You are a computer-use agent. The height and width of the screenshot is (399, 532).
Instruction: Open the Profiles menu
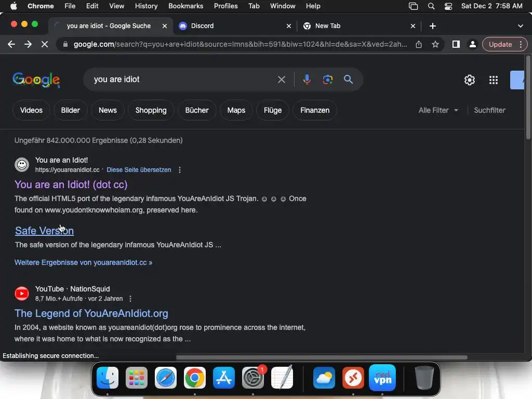pyautogui.click(x=225, y=6)
